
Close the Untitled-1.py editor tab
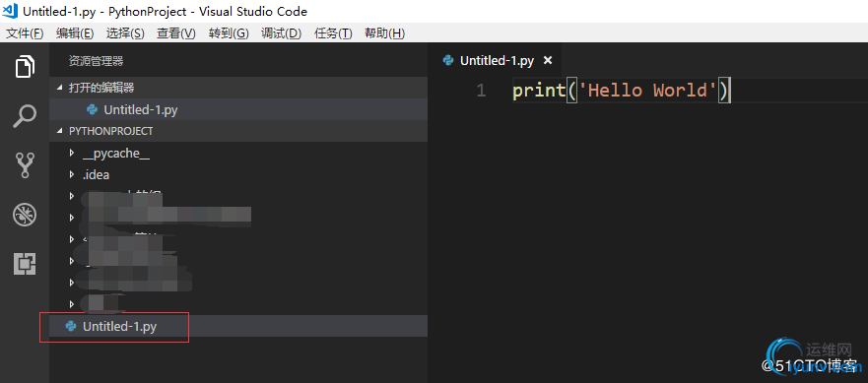[548, 60]
